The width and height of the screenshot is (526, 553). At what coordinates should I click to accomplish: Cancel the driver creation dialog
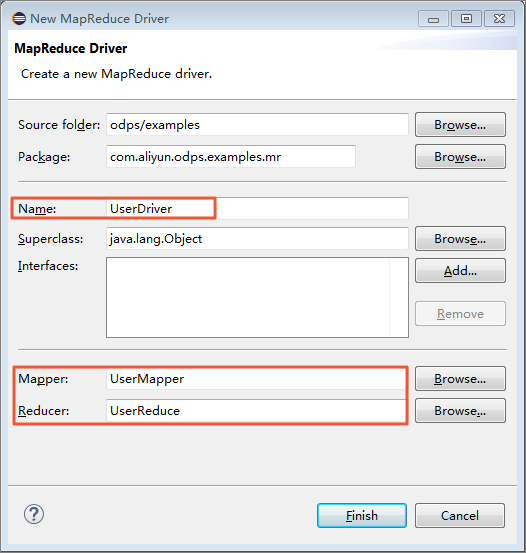[460, 516]
